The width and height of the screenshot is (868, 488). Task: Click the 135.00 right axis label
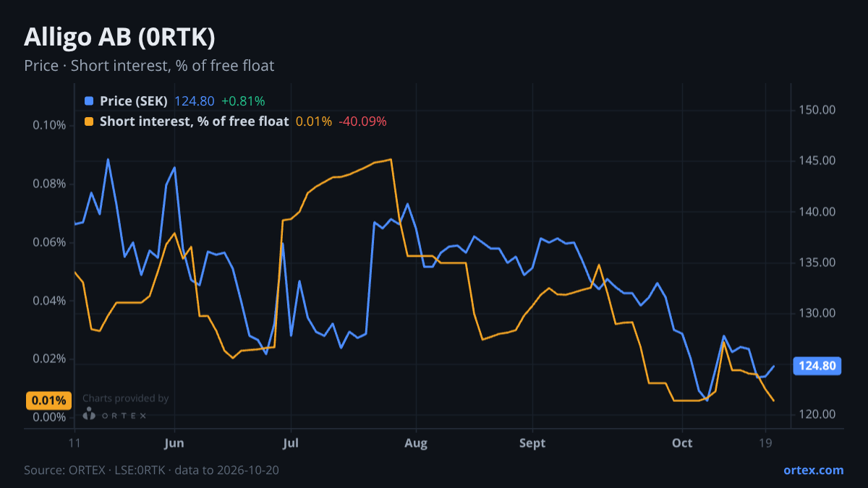click(x=817, y=262)
